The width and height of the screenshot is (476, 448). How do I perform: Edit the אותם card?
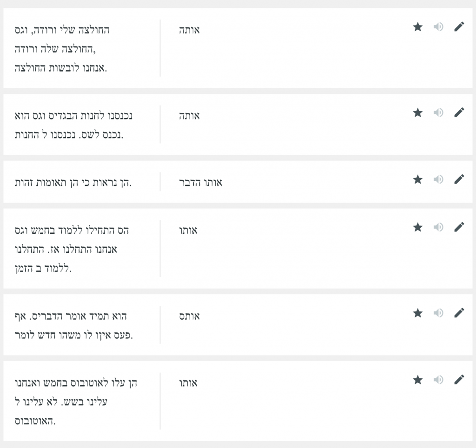pyautogui.click(x=459, y=313)
